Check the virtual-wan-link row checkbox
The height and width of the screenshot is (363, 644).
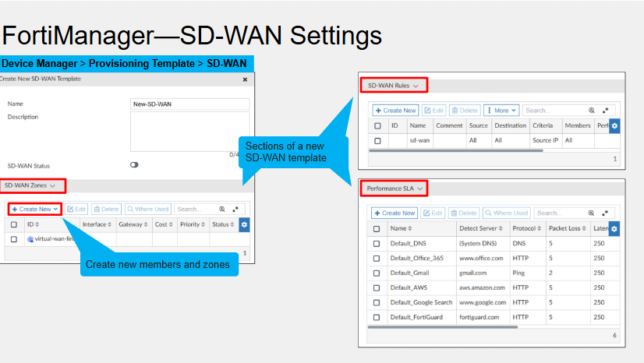point(14,239)
